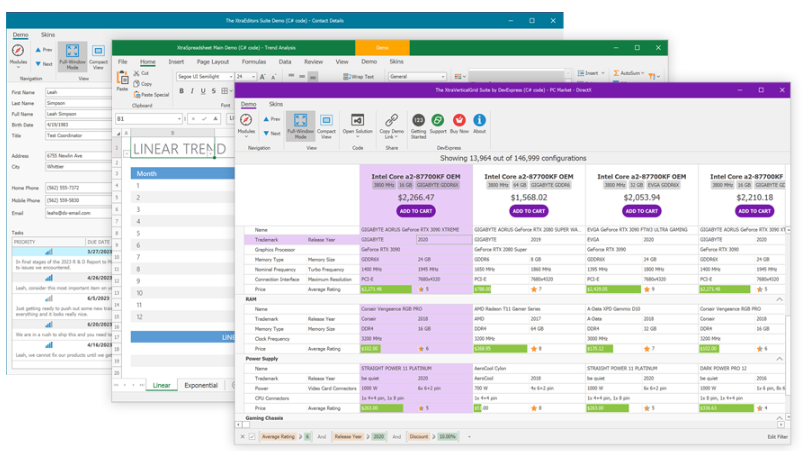The image size is (811, 451).
Task: Add the $2,053.94 configuration to cart
Action: 641,211
